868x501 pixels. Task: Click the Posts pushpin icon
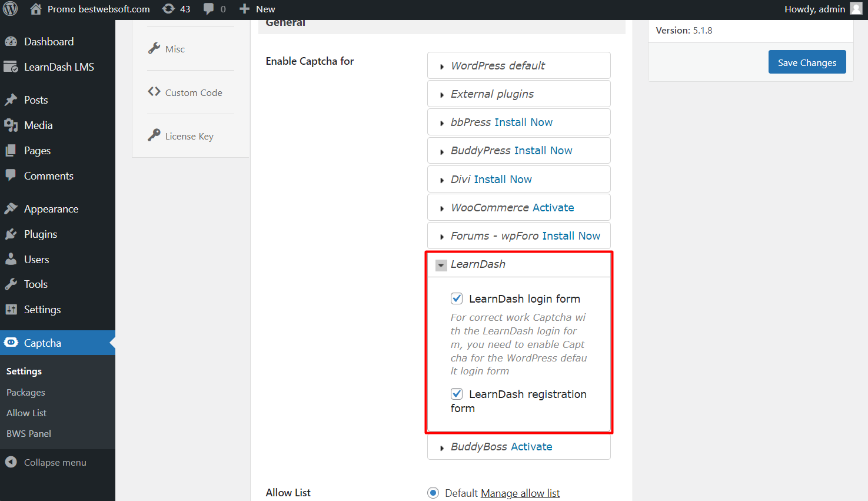[x=11, y=100]
